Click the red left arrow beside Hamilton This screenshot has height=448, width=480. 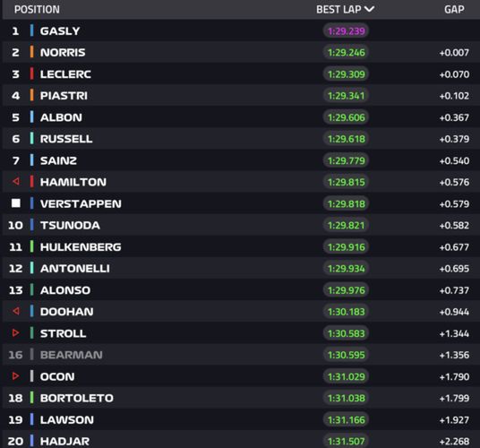click(16, 181)
